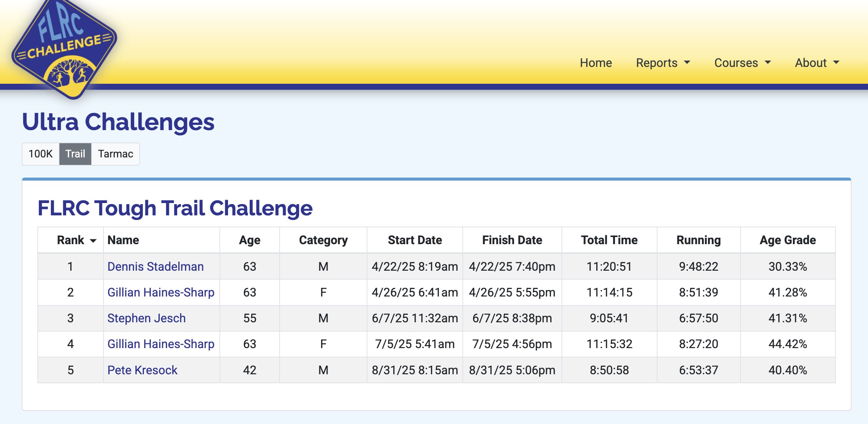
Task: Sort by the Age Grade column
Action: (x=788, y=240)
